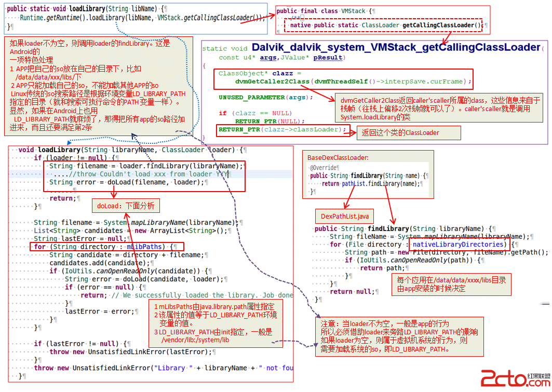Click 'List<String> candidates = new ArrayList<String>();' line

(131, 231)
